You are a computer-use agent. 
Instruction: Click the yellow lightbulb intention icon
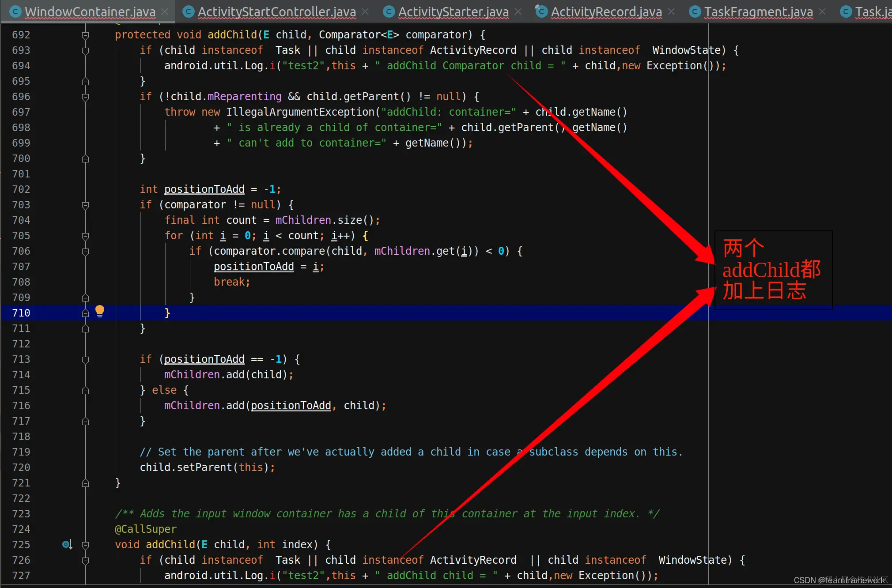(x=100, y=311)
